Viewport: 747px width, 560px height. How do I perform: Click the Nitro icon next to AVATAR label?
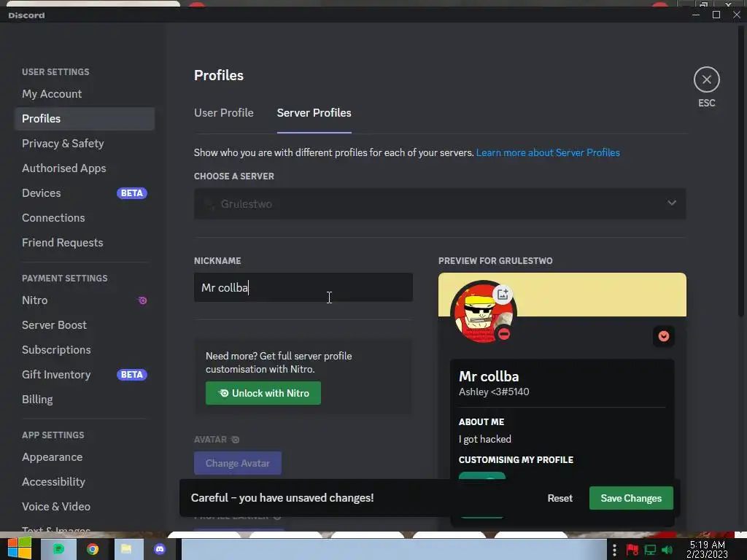(235, 440)
